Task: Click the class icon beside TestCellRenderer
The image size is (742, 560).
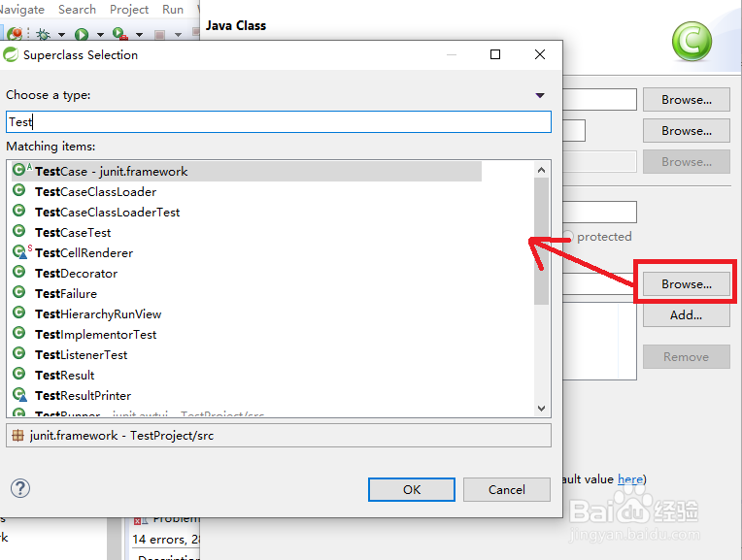Action: pos(19,251)
